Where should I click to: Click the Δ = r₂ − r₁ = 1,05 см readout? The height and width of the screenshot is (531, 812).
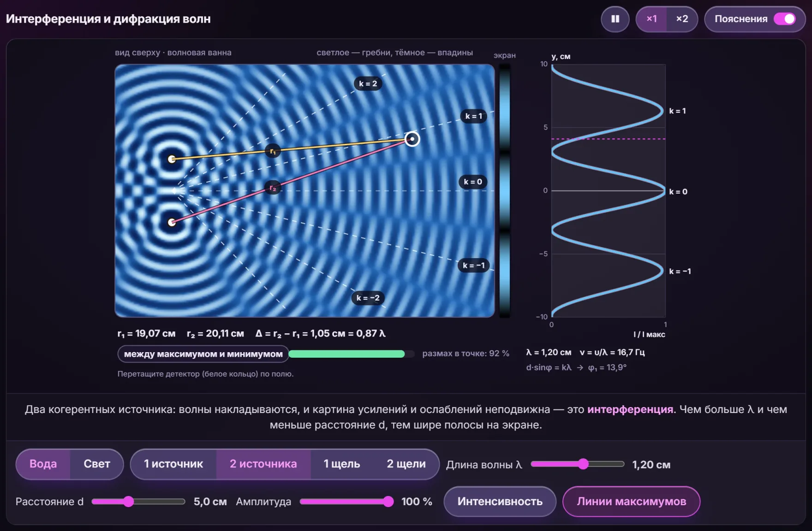coord(321,333)
